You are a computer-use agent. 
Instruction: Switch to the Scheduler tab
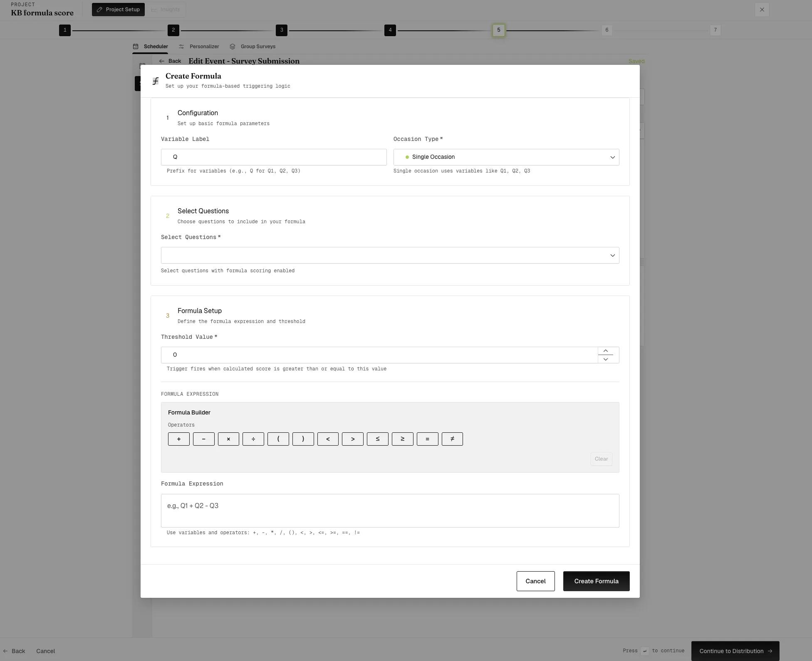[x=151, y=47]
